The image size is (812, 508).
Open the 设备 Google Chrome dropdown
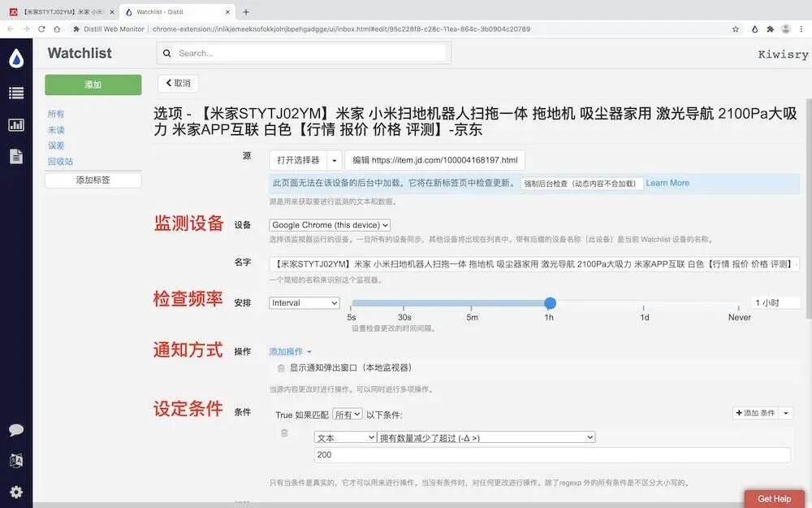330,225
